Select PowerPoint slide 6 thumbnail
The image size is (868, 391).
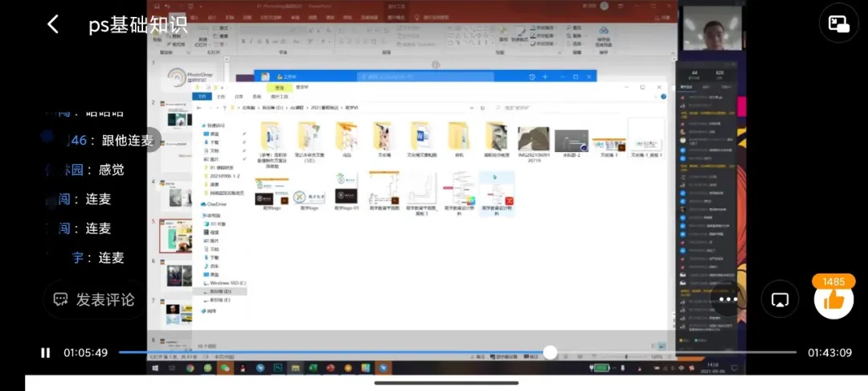tap(176, 274)
